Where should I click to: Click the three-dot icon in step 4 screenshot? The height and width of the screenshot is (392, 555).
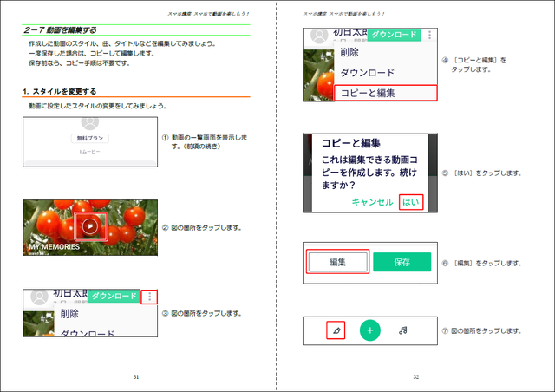click(x=430, y=35)
